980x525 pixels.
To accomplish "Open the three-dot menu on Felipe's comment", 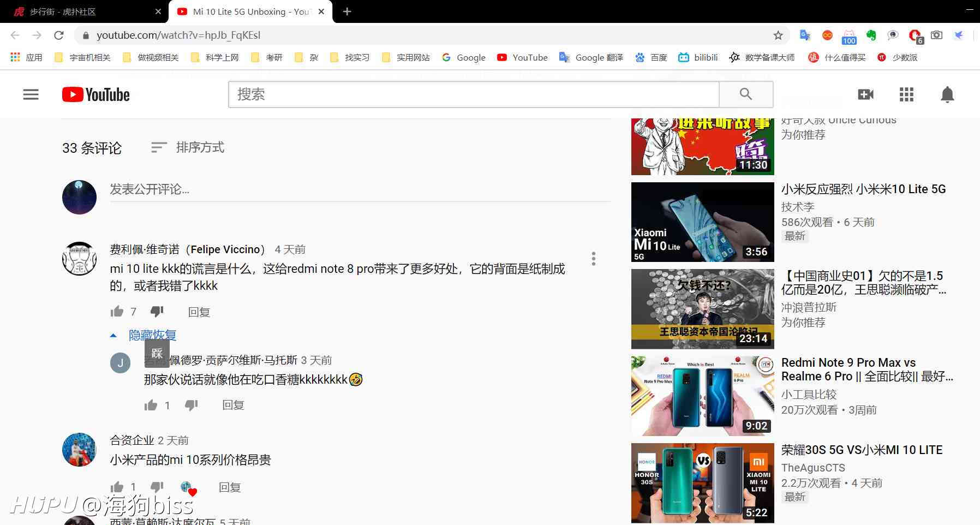I will click(x=593, y=259).
